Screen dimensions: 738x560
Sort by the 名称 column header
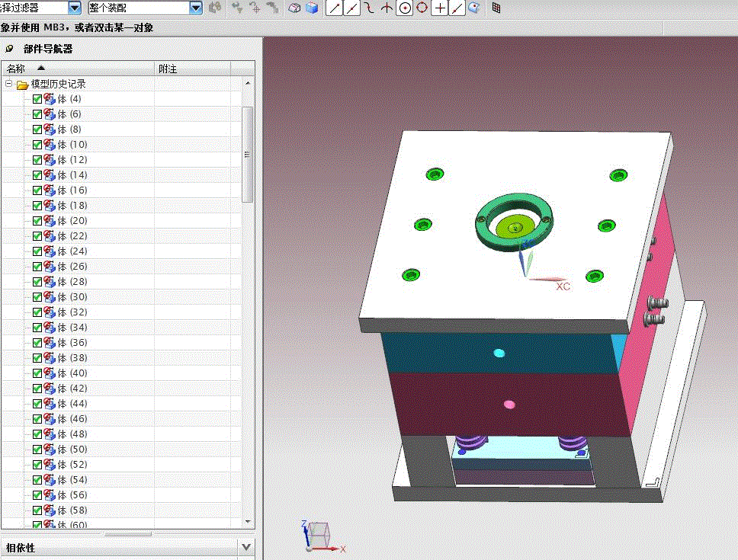tap(17, 69)
